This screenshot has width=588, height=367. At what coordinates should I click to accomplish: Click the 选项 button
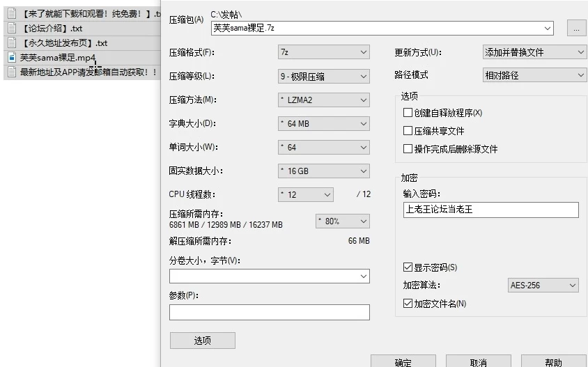click(203, 341)
